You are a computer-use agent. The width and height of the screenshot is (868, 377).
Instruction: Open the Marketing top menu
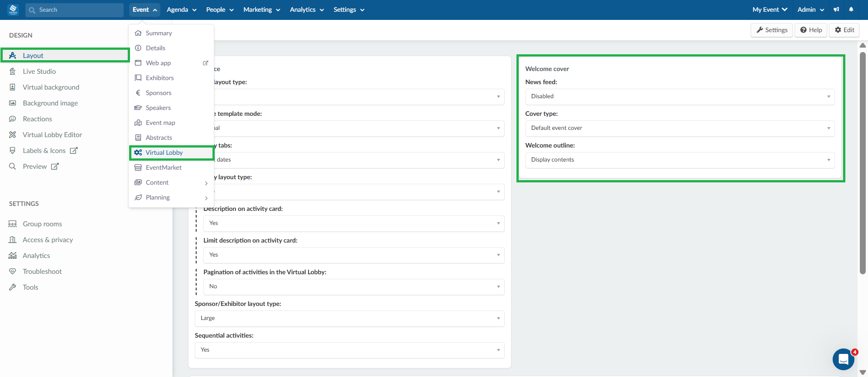pyautogui.click(x=261, y=10)
